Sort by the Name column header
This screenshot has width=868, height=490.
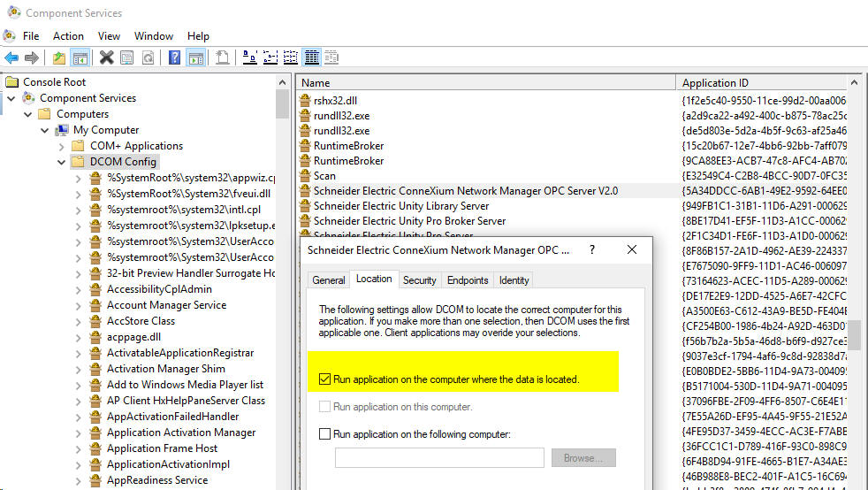point(486,82)
